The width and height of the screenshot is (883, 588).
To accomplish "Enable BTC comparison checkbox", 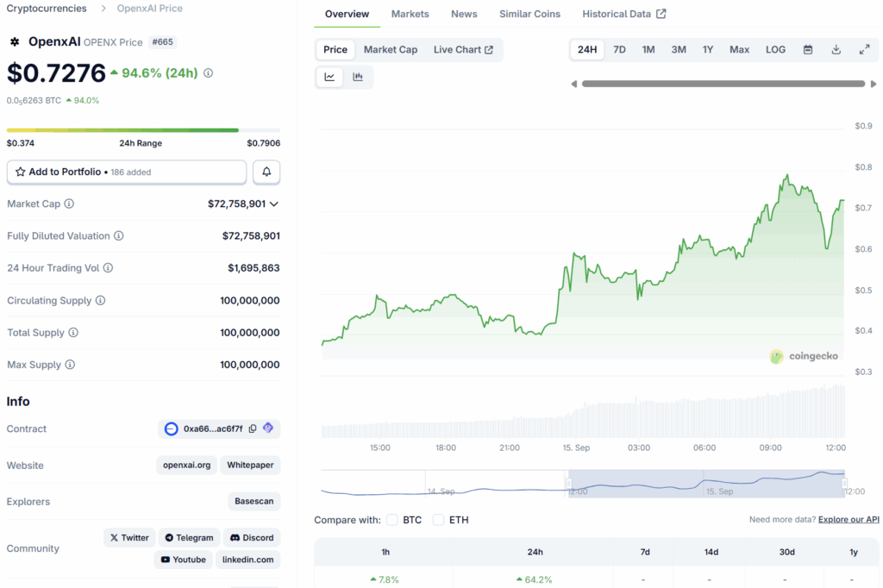I will tap(392, 520).
